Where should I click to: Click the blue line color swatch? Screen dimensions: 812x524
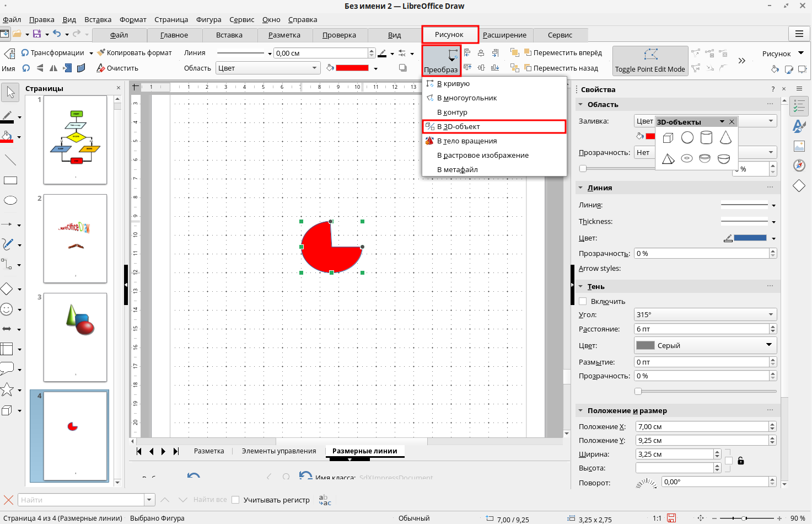(750, 238)
